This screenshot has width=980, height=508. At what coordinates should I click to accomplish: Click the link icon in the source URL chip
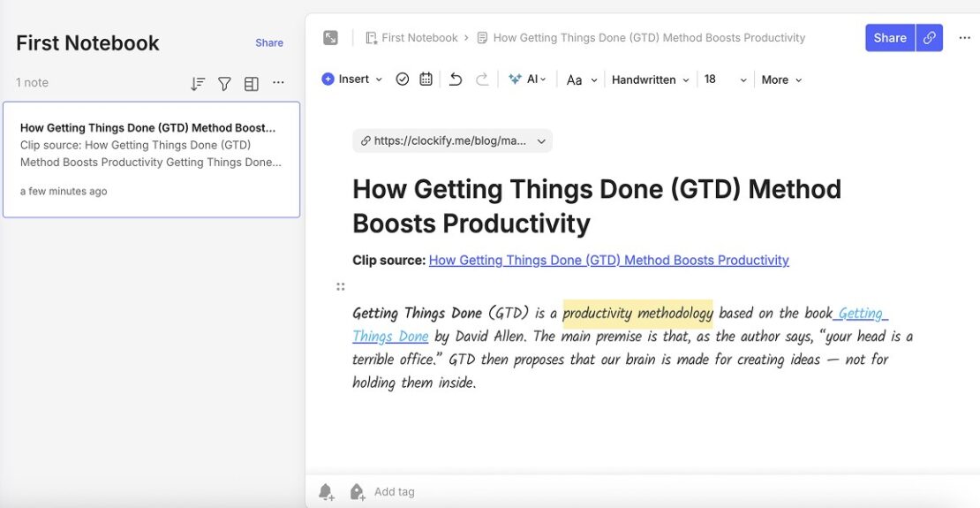click(x=366, y=140)
